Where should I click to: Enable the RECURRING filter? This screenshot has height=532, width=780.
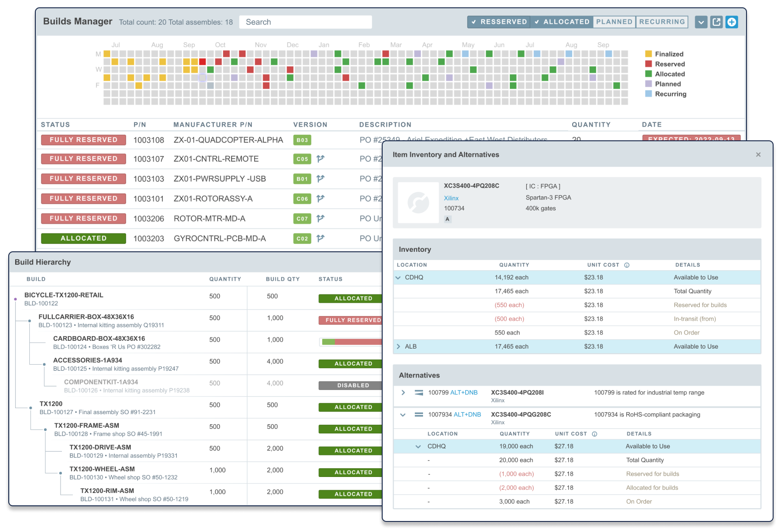662,22
